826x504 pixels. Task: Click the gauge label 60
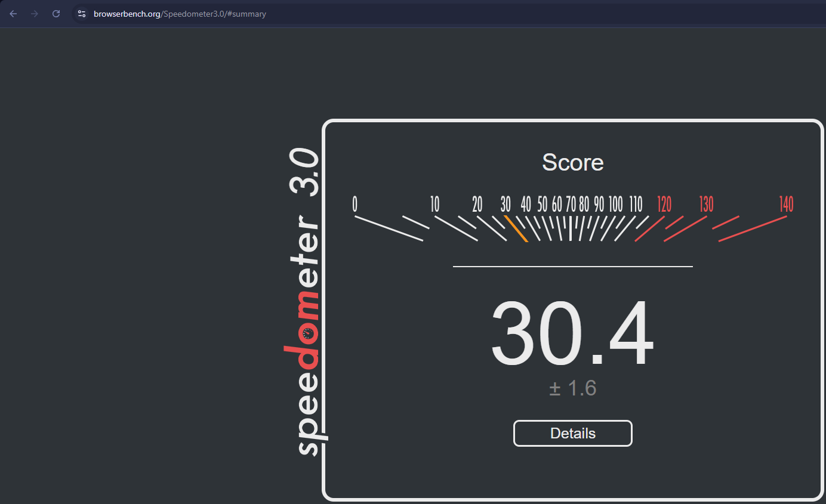[x=557, y=205]
